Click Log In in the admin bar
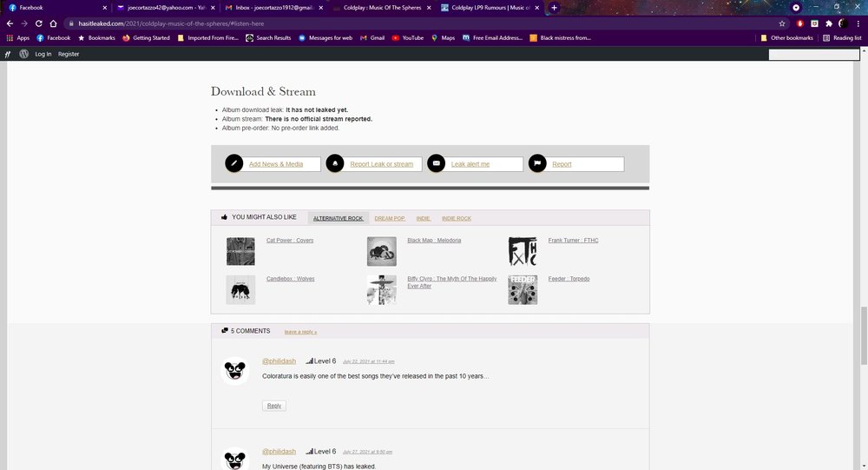This screenshot has width=868, height=470. click(43, 54)
